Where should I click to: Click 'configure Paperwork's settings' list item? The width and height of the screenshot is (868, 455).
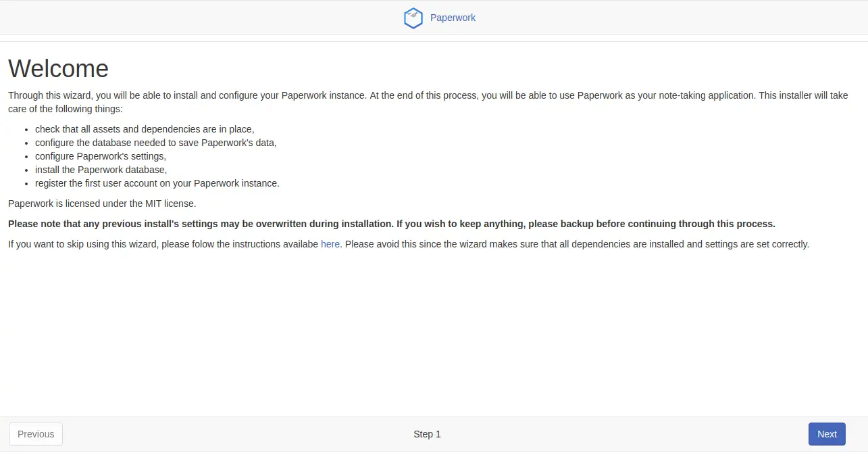pos(101,156)
